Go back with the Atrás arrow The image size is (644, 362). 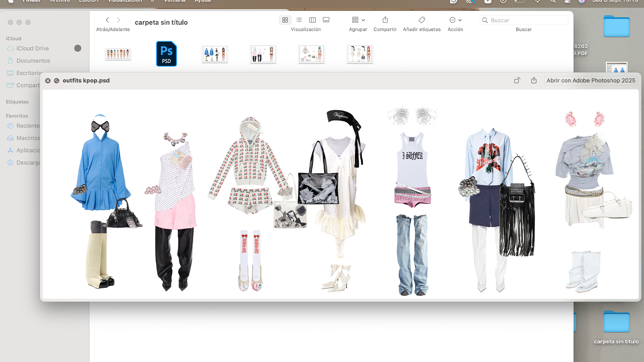[107, 20]
